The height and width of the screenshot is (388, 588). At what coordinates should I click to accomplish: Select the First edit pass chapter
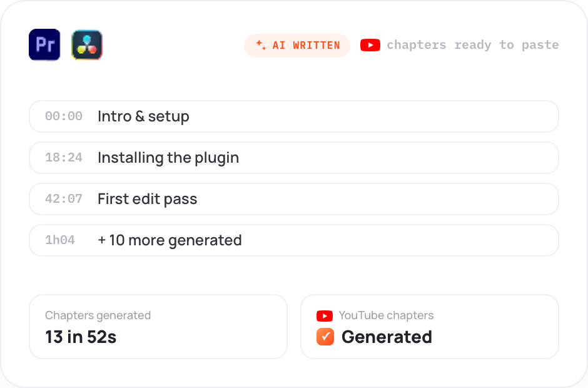pyautogui.click(x=294, y=199)
